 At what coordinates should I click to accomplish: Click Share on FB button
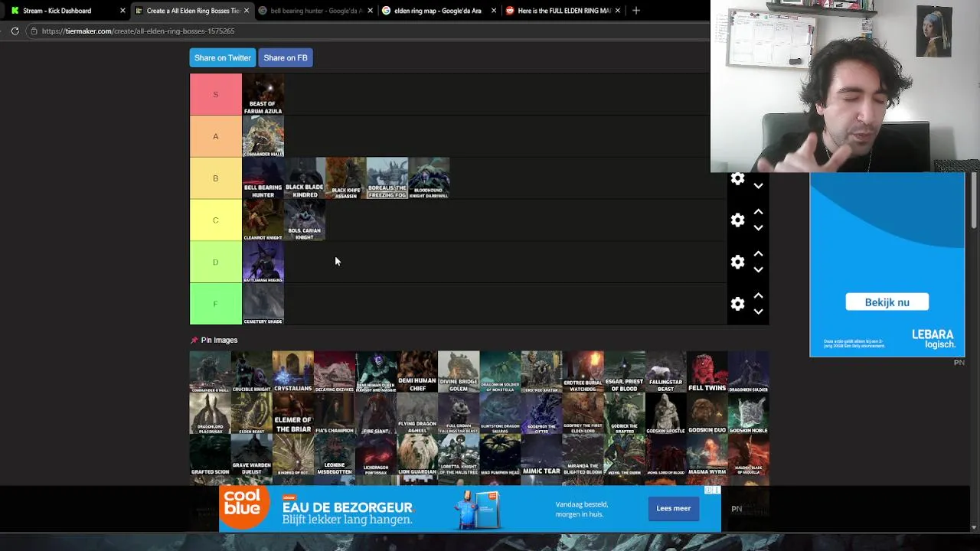pos(286,57)
